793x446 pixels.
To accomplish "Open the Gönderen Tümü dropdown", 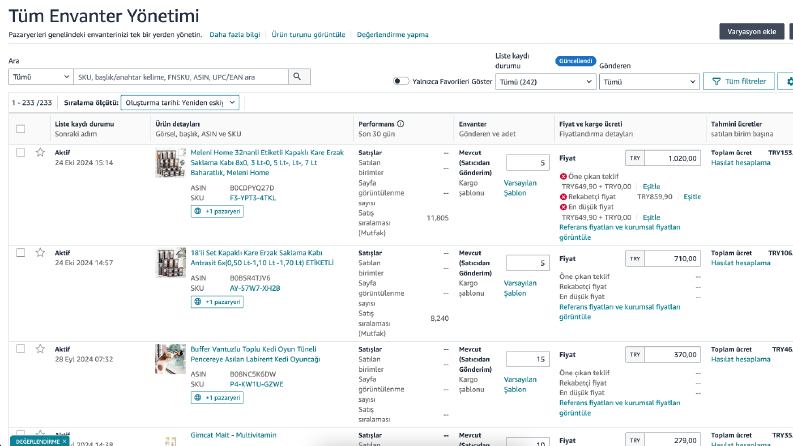I will (x=649, y=81).
